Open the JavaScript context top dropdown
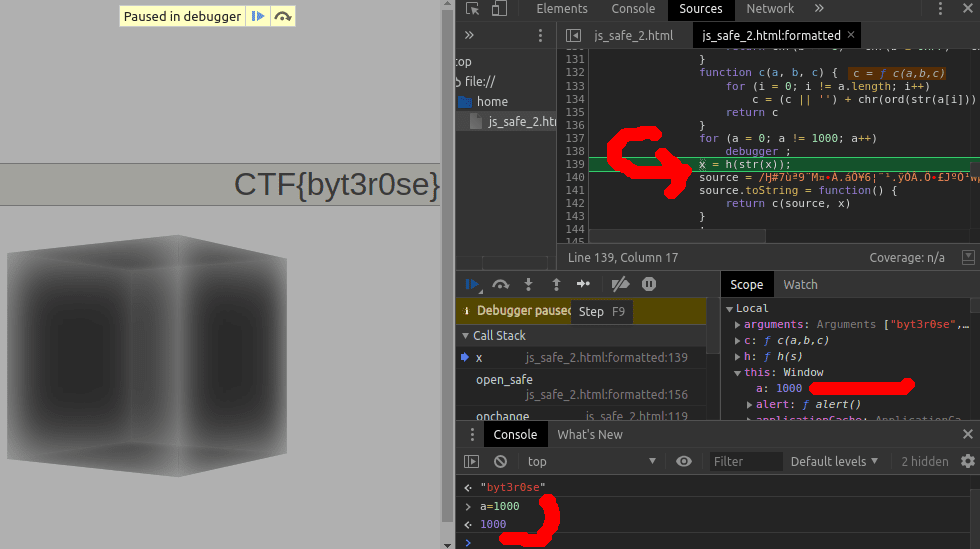Image resolution: width=980 pixels, height=549 pixels. tap(591, 461)
